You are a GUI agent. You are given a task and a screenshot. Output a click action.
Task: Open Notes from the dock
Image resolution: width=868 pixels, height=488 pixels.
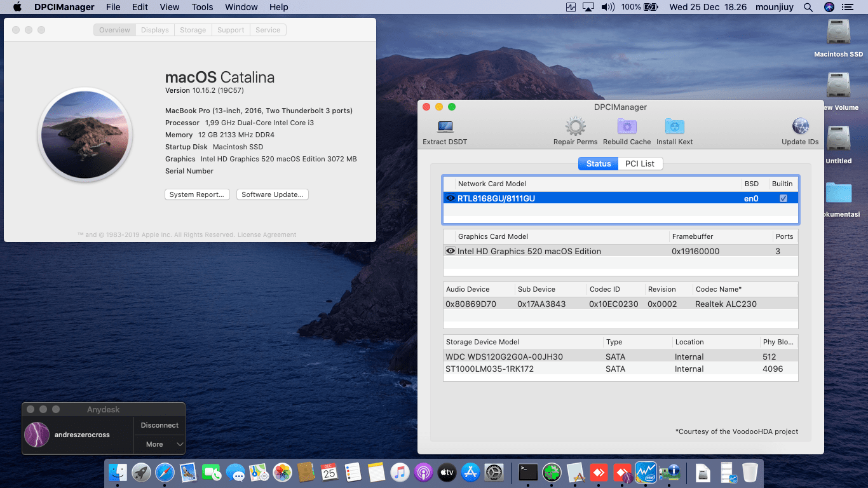[376, 472]
